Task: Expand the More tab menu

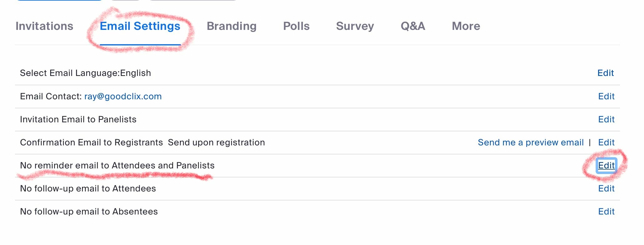Action: [x=466, y=26]
